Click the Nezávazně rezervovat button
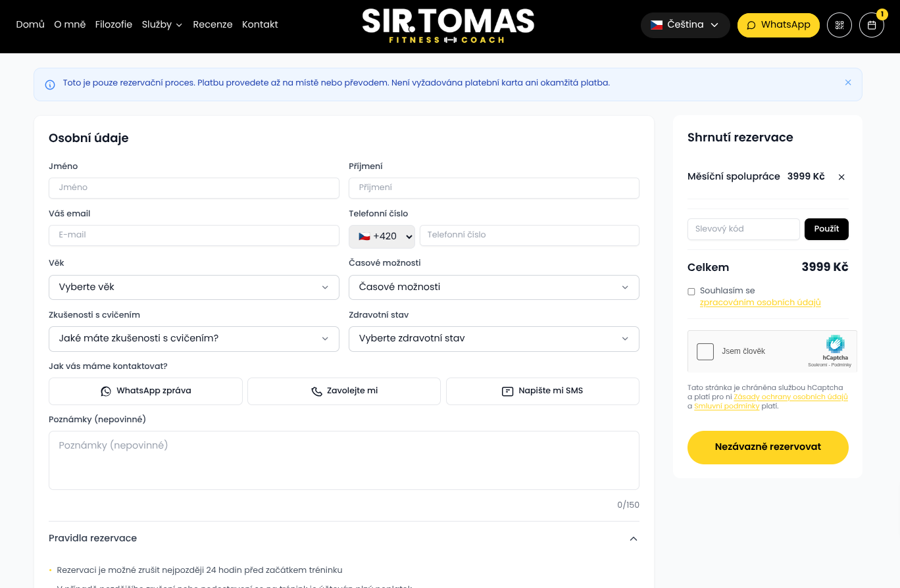 (x=768, y=447)
